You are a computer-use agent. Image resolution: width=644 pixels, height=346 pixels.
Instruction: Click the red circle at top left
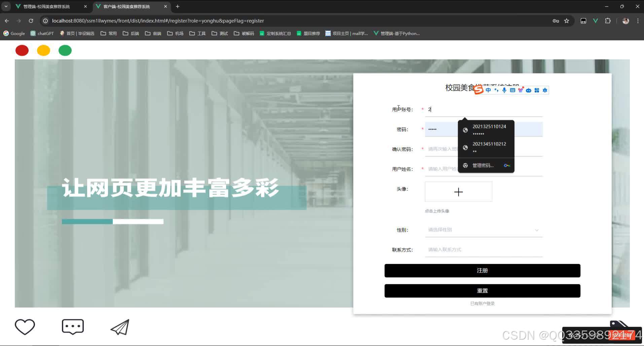[x=22, y=50]
